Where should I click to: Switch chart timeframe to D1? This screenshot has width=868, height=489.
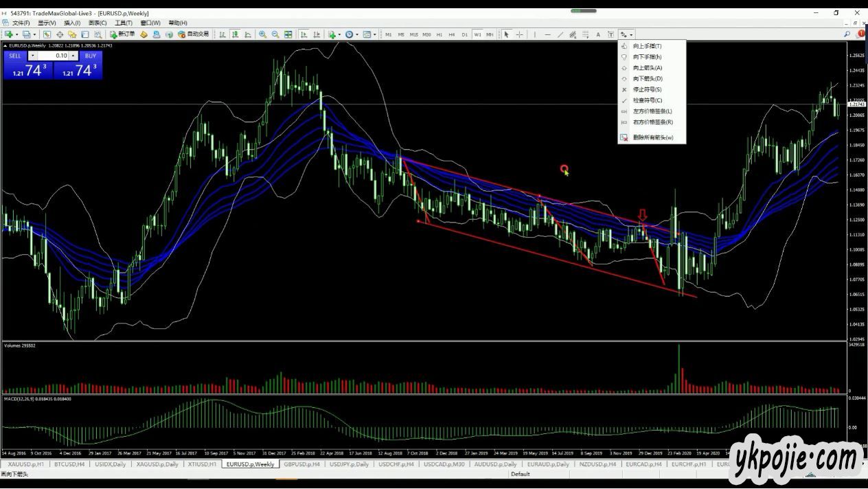click(464, 34)
